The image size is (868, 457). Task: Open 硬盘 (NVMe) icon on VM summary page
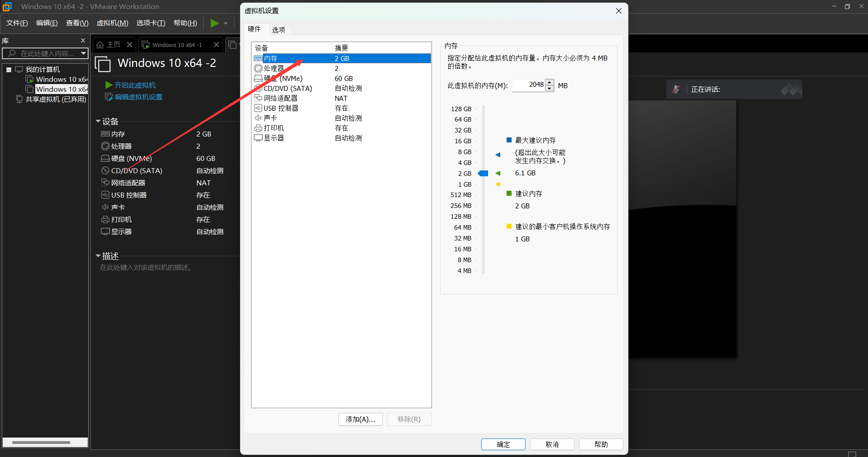tap(105, 158)
